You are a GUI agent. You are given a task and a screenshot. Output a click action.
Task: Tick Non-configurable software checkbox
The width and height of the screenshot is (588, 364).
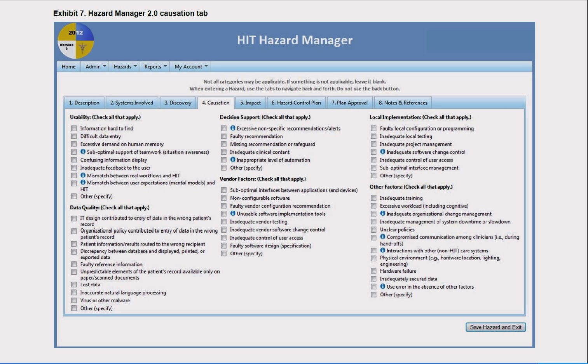pos(224,198)
